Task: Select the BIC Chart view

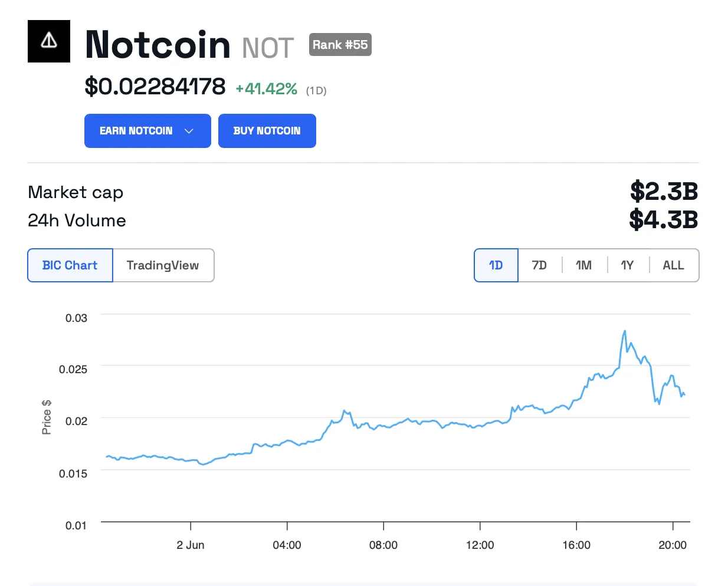Action: click(70, 265)
